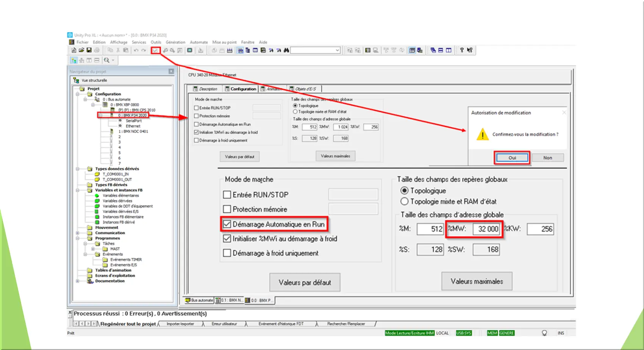Select magnified Topologie mixte et RAM d'état
The image size is (644, 350).
coord(405,202)
